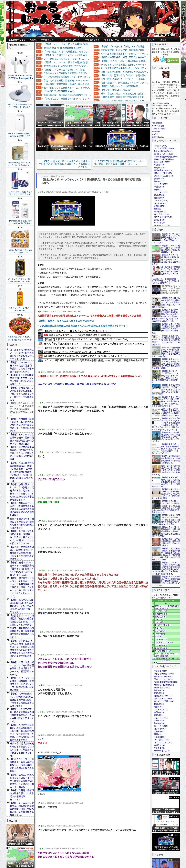Viewport: 186px width, 868px height.
Task: Open the 野党 (3158) category
Action: pyautogui.click(x=159, y=168)
